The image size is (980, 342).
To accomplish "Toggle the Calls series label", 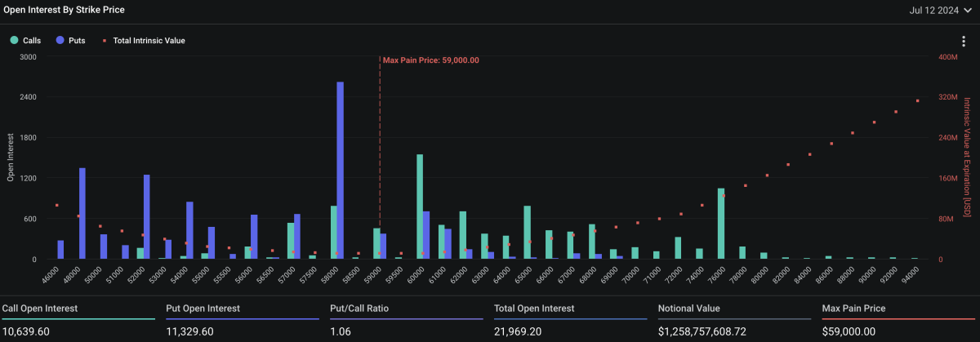I will (31, 40).
